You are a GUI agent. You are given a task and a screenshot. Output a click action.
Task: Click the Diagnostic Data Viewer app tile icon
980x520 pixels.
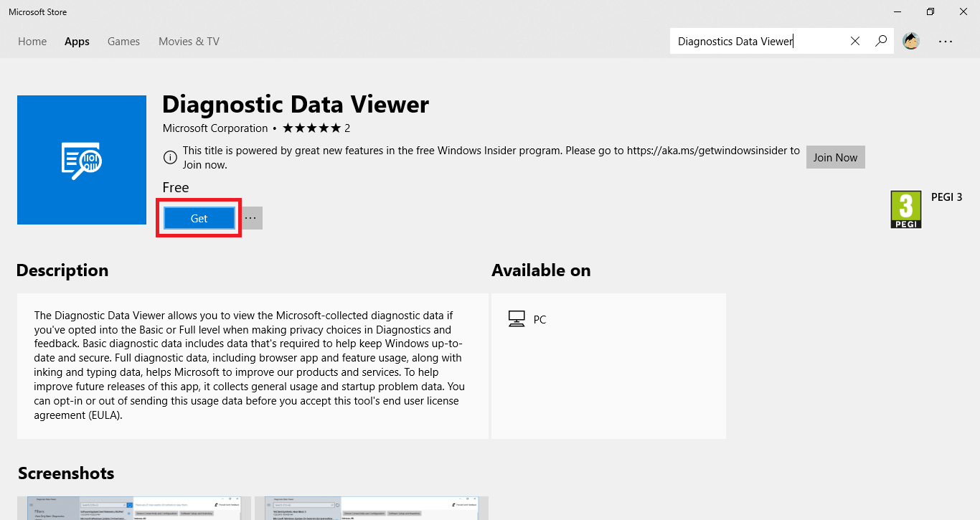[82, 160]
